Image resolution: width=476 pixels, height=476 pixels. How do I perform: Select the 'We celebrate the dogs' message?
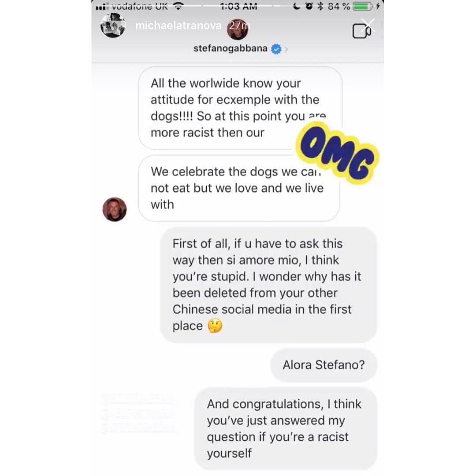(239, 188)
